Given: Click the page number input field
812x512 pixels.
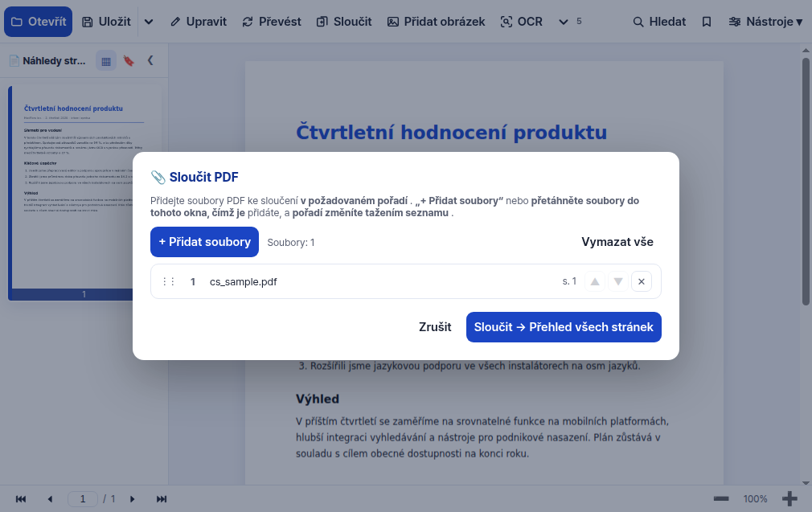Looking at the screenshot, I should click(83, 499).
